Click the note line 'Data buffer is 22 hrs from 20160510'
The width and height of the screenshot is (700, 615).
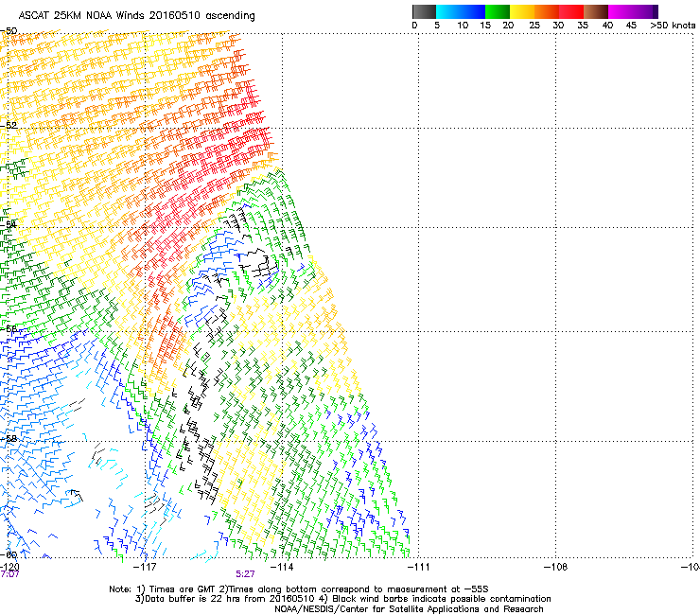pyautogui.click(x=229, y=599)
